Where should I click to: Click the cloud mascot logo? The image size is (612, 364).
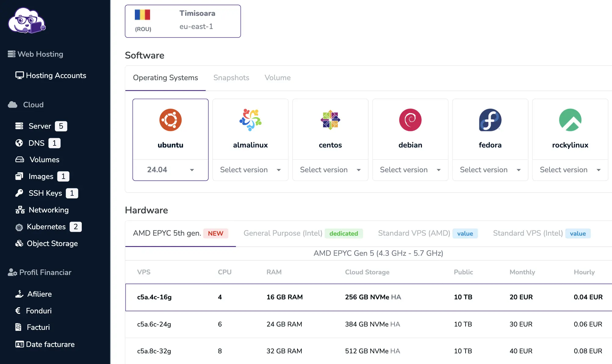(x=27, y=21)
